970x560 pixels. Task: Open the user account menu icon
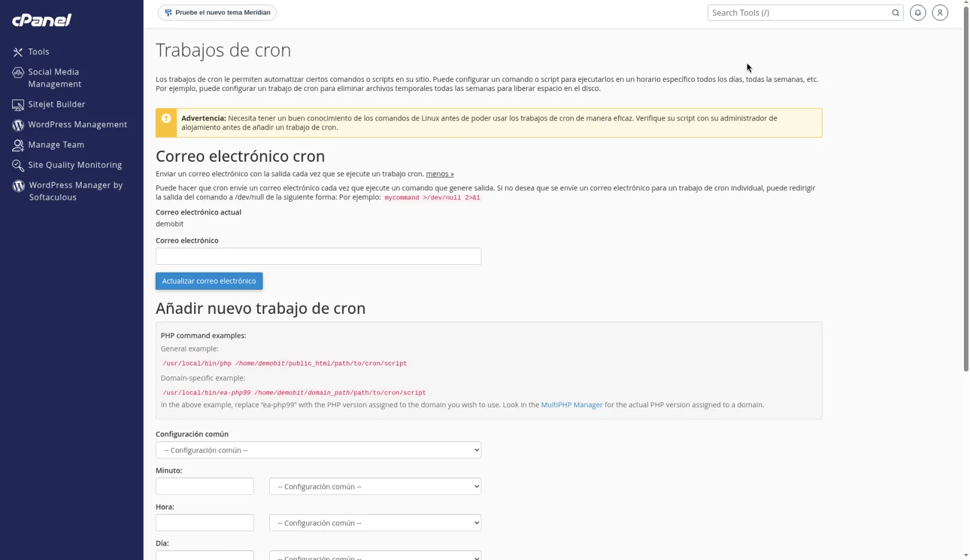[940, 13]
